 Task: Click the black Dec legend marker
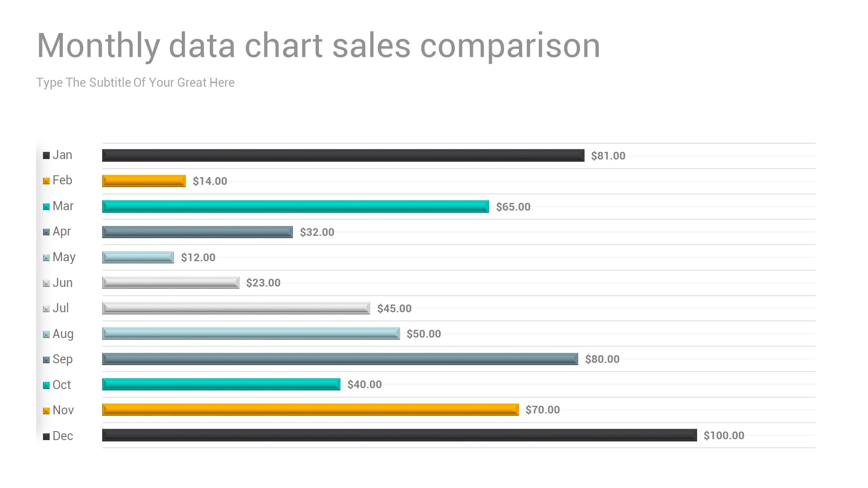pos(46,436)
